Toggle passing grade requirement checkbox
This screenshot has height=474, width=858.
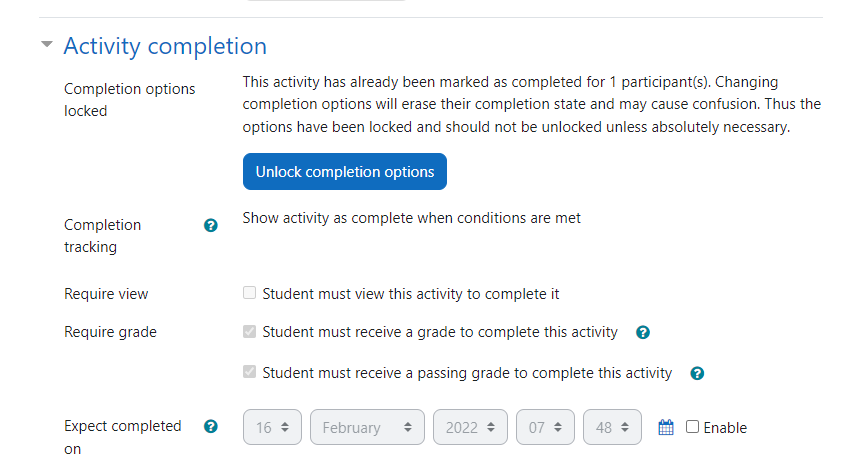250,372
